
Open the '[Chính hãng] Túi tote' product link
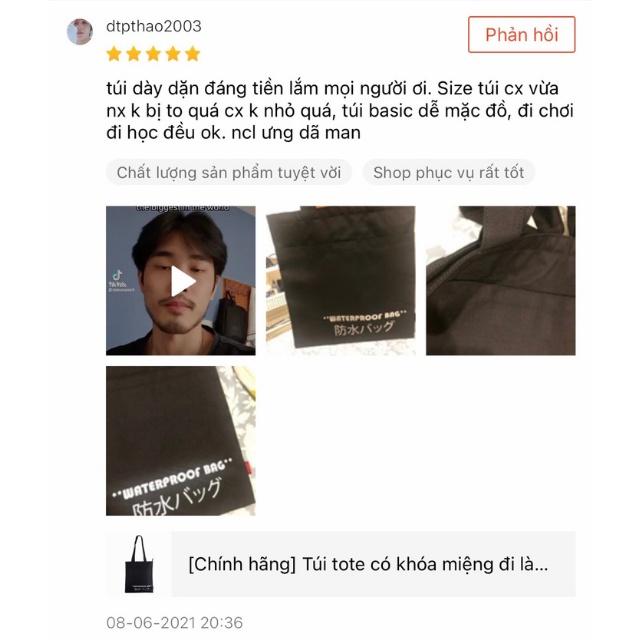tap(368, 564)
